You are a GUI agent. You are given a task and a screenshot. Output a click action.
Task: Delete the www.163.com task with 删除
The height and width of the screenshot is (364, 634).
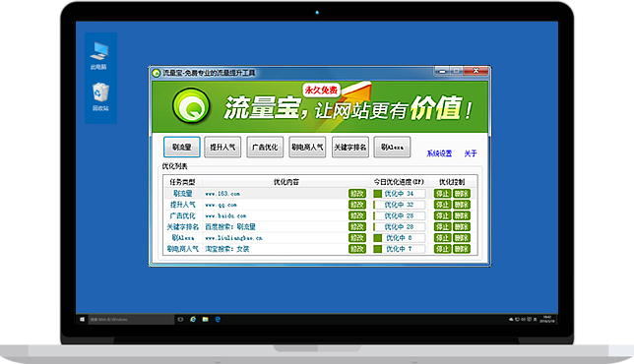click(x=462, y=194)
